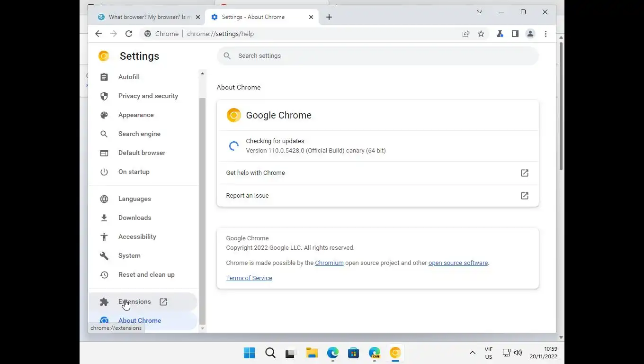The height and width of the screenshot is (364, 644).
Task: Click external-link icon for Report an issue
Action: tap(525, 195)
